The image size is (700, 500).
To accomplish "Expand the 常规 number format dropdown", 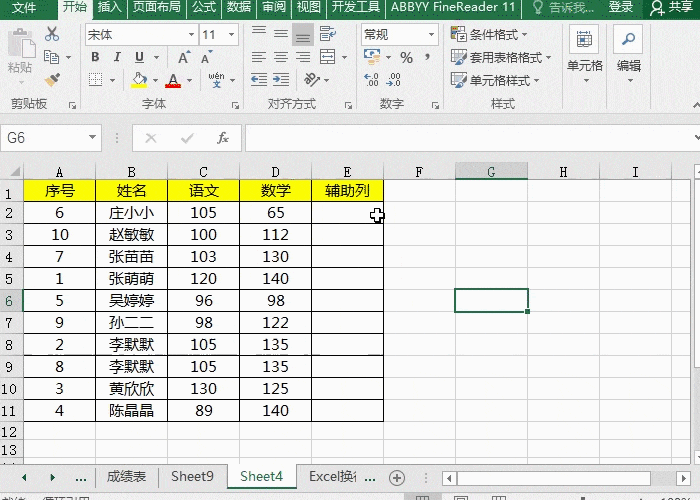I will (434, 35).
